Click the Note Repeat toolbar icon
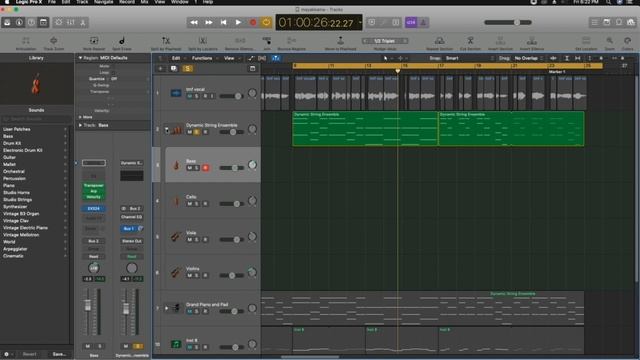 [x=94, y=41]
